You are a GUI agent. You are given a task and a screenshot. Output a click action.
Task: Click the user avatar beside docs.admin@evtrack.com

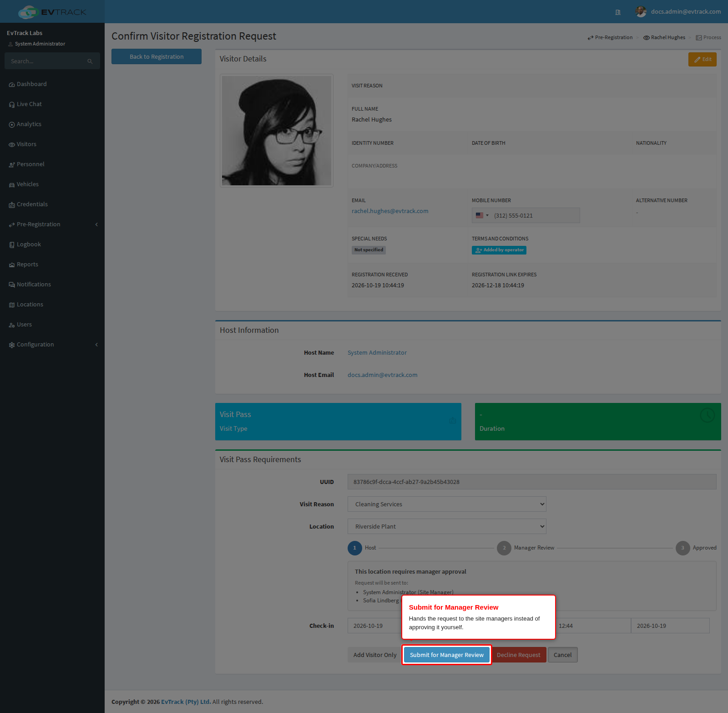(x=641, y=12)
